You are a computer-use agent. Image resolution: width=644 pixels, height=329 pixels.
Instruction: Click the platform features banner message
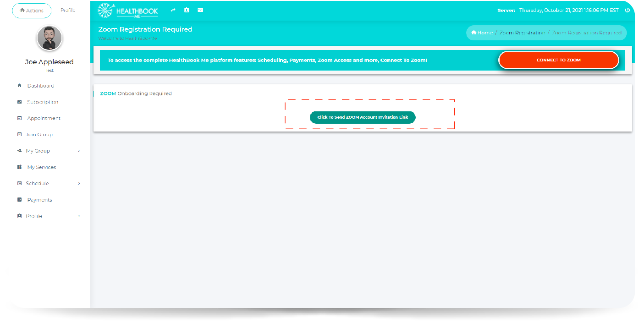[x=267, y=60]
